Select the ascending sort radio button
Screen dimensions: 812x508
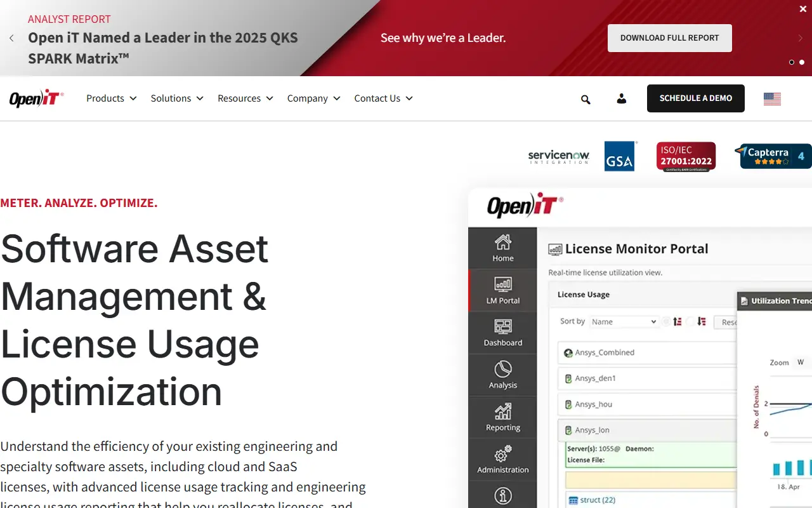[x=666, y=322]
